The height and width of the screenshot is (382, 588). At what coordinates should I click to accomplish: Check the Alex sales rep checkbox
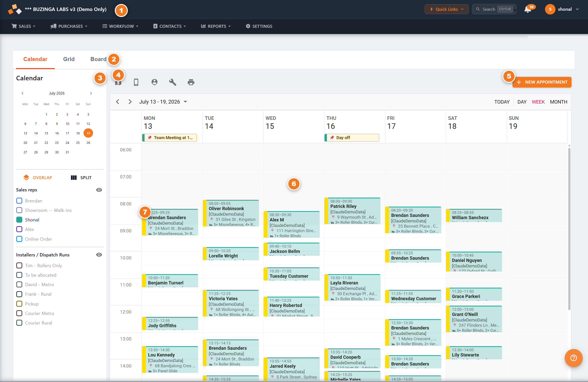point(19,229)
